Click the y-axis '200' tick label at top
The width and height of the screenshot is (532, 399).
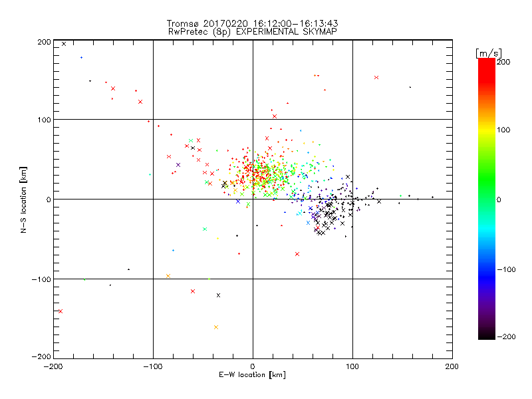(x=44, y=42)
